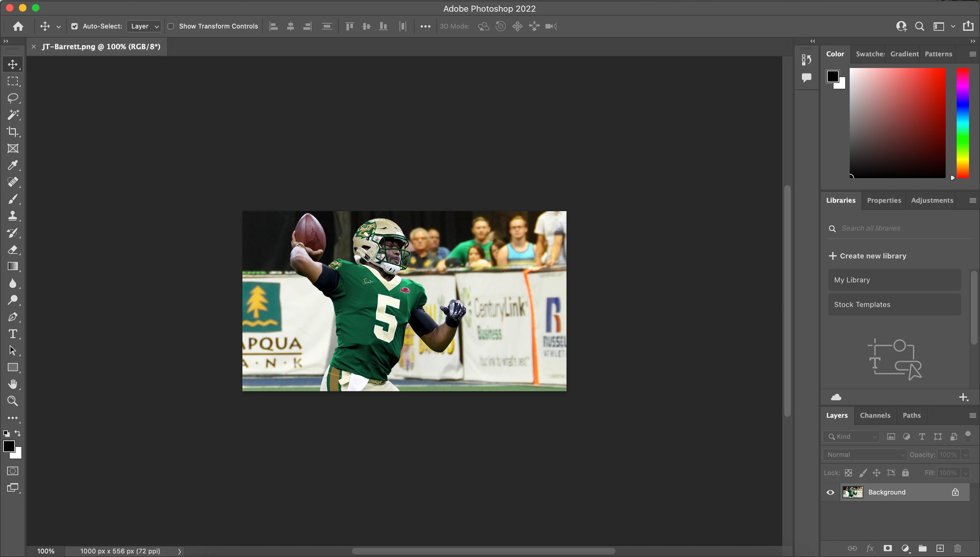Select the Eyedropper tool
Screen dimensions: 980x557
coord(13,165)
